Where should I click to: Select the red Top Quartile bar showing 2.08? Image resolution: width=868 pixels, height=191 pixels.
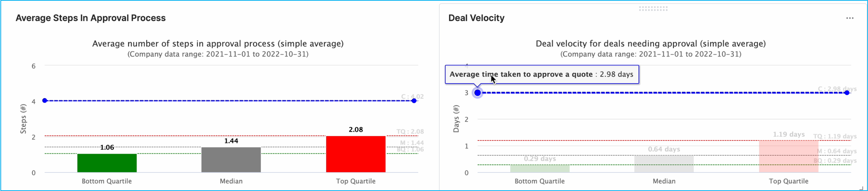356,154
